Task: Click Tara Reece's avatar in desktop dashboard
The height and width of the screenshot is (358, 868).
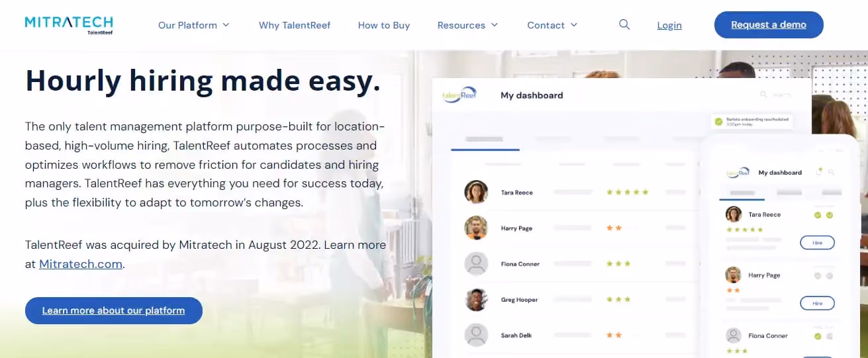Action: click(476, 192)
